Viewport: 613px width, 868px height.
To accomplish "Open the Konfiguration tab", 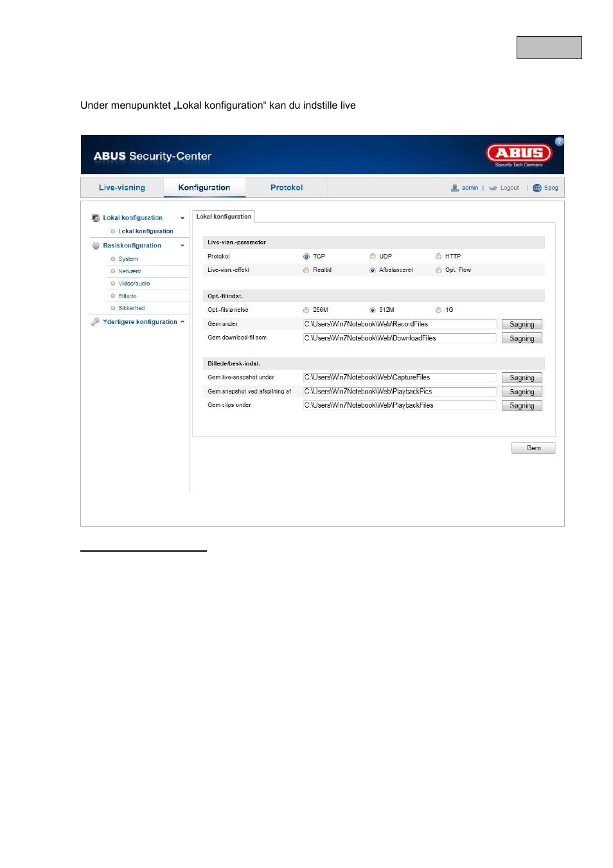I will [x=204, y=188].
